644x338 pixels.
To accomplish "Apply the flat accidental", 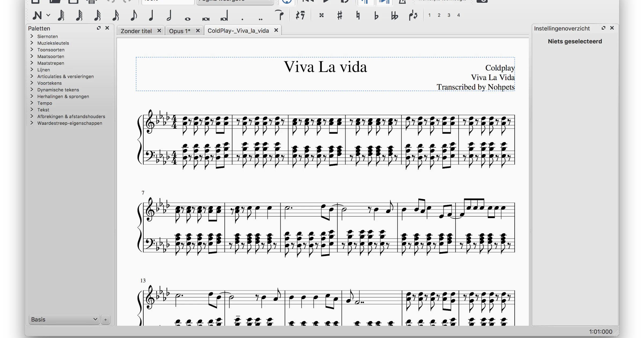I will pos(376,16).
